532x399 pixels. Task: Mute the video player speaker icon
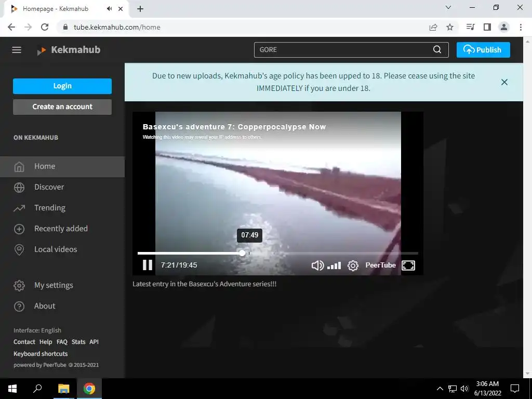(317, 265)
